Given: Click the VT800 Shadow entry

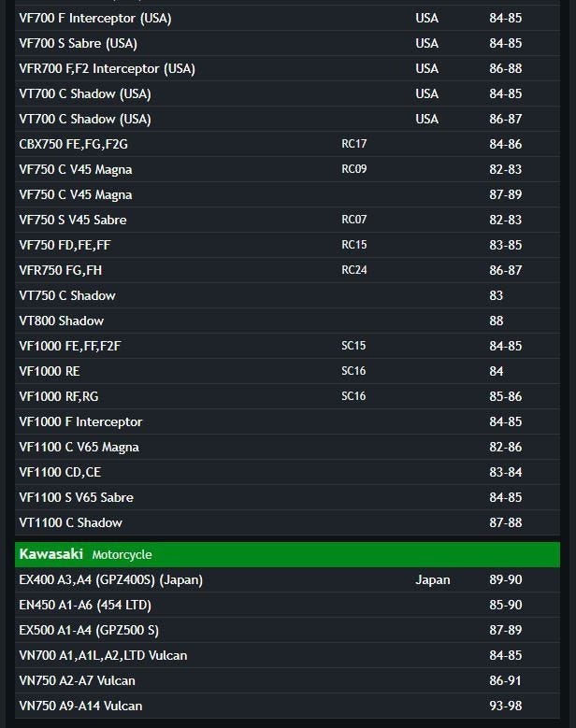Looking at the screenshot, I should [x=62, y=321].
